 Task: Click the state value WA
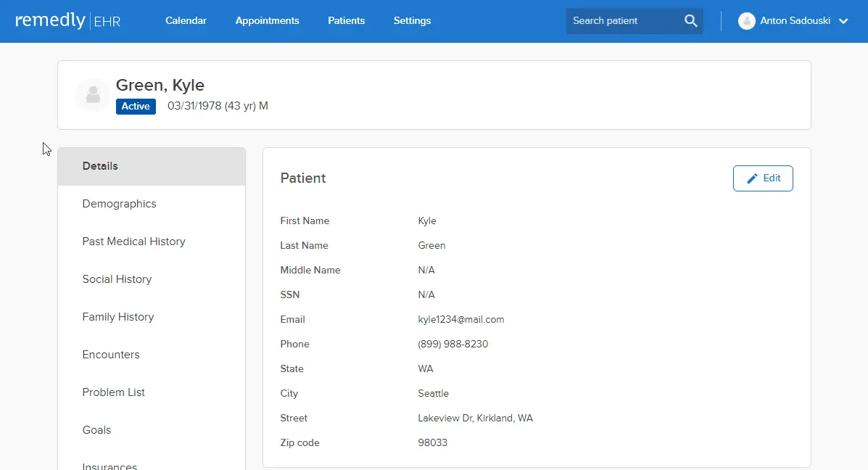pos(426,368)
